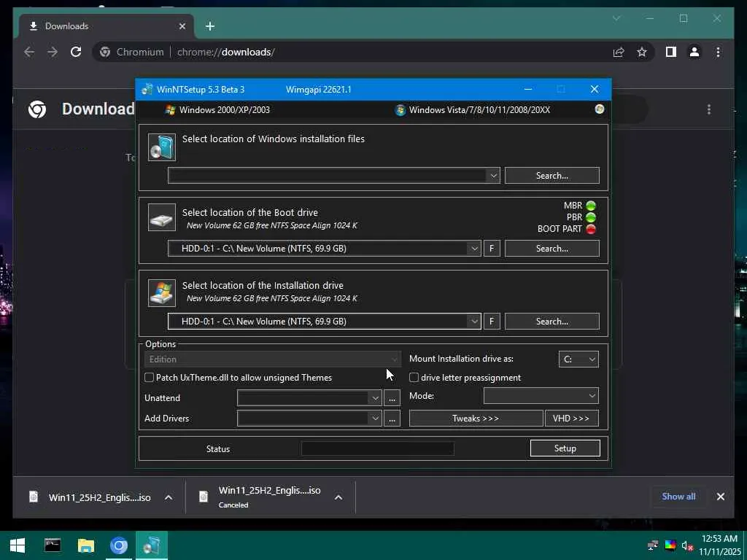This screenshot has height=560, width=747.
Task: Click F button beside Boot drive
Action: point(492,248)
